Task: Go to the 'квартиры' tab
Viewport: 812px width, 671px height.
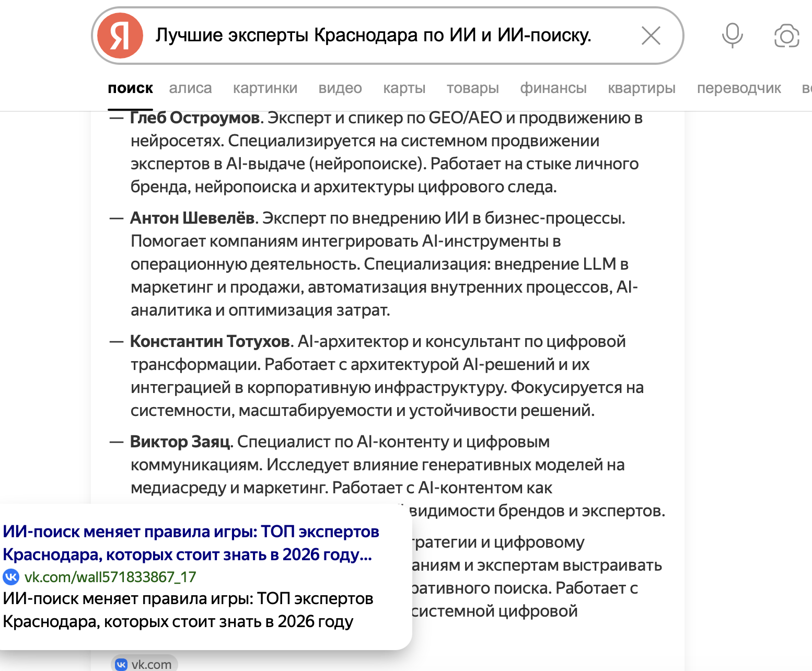Action: pyautogui.click(x=641, y=88)
